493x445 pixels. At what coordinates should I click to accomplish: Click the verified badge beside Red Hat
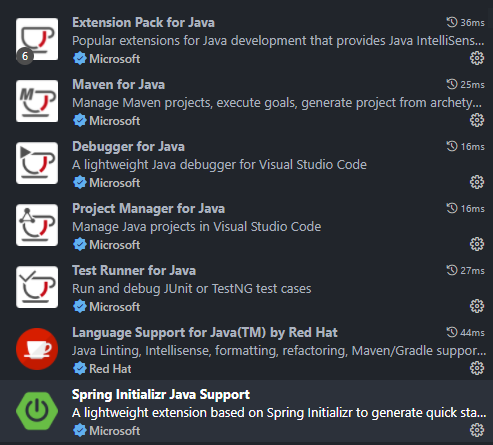tap(80, 369)
